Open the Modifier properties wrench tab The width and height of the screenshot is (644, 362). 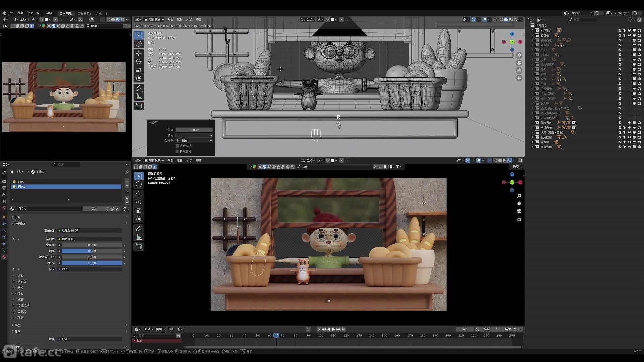(4, 223)
